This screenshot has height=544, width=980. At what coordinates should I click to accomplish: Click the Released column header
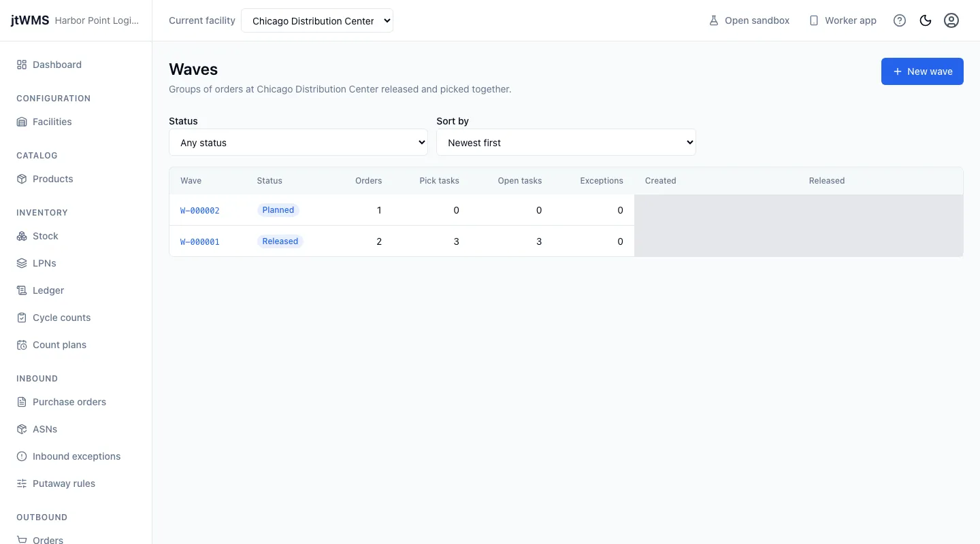827,181
